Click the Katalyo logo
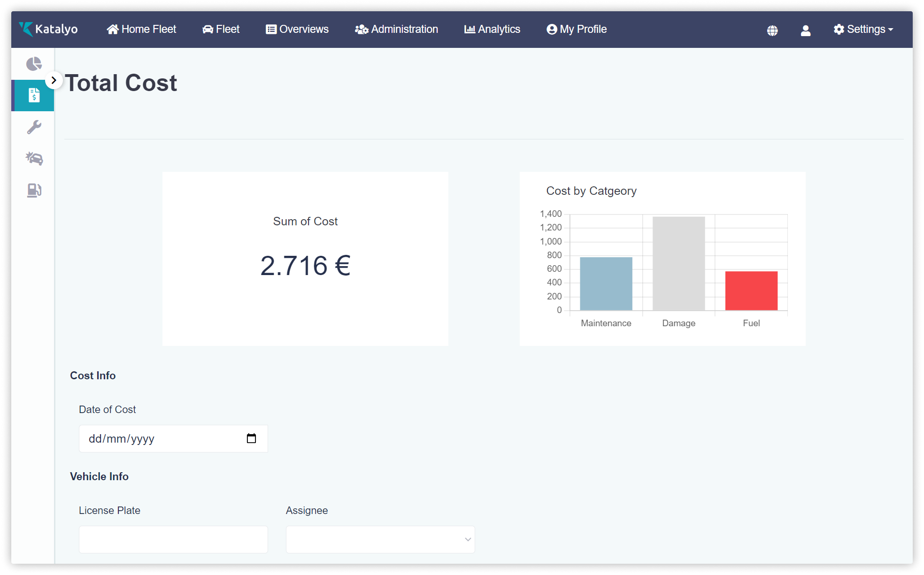924x575 pixels. 48,29
